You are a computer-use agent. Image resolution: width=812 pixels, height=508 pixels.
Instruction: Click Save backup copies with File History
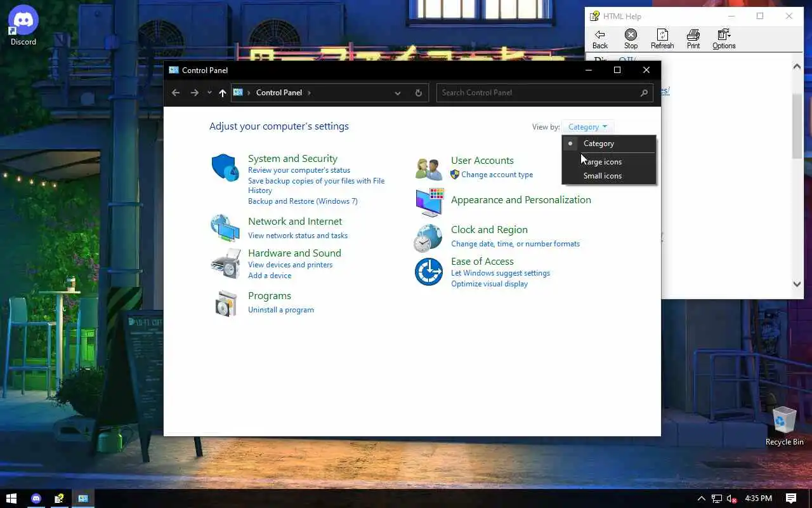coord(316,185)
